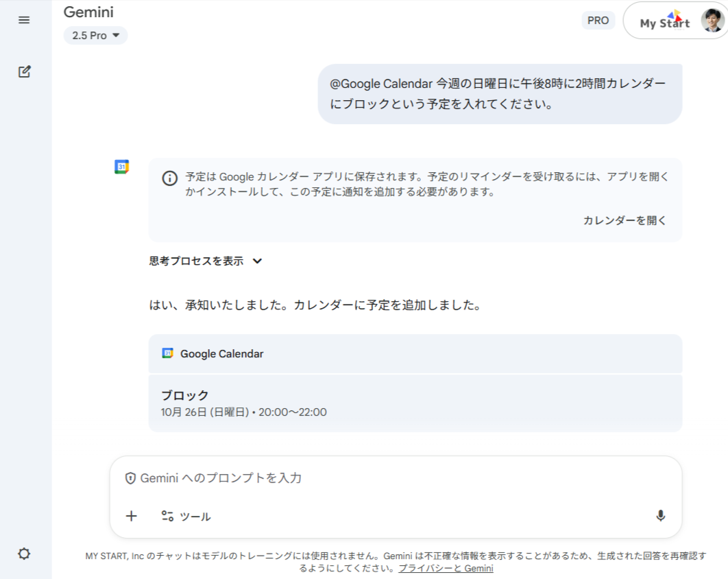Open the profile avatar account menu
The image size is (728, 579).
pyautogui.click(x=712, y=21)
